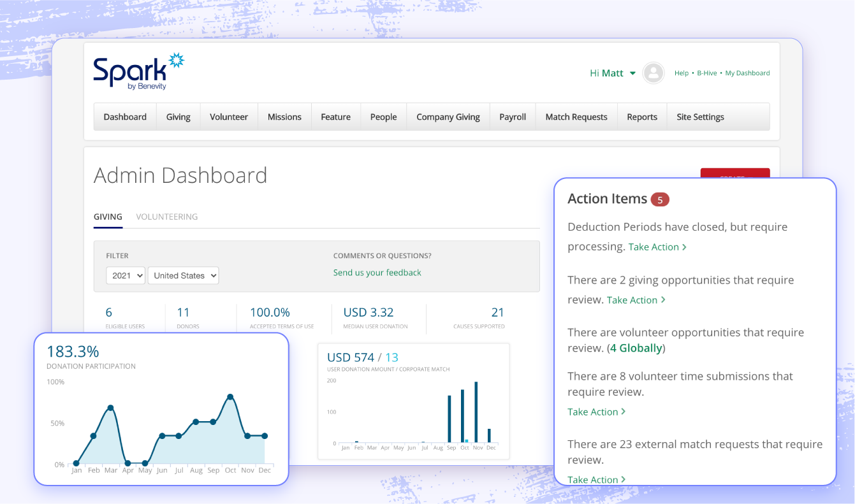Image resolution: width=855 pixels, height=504 pixels.
Task: Open the Reports menu item
Action: (642, 117)
